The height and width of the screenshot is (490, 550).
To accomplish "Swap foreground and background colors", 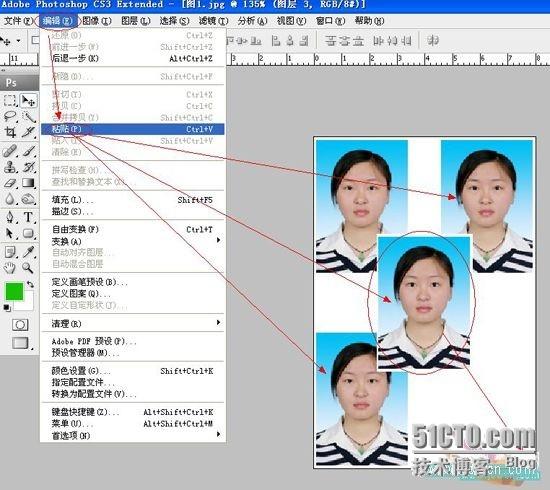I will (31, 284).
